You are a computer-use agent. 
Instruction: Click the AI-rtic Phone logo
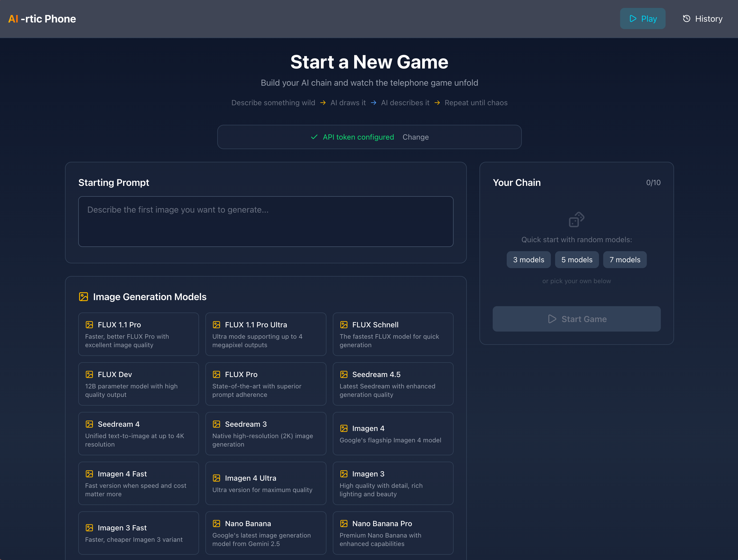click(42, 19)
